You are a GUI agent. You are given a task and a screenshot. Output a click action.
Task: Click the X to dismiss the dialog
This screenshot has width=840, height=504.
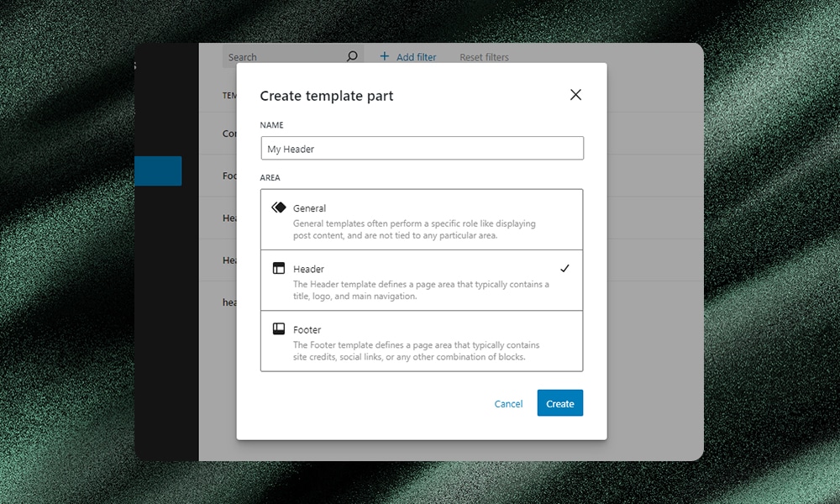(575, 94)
